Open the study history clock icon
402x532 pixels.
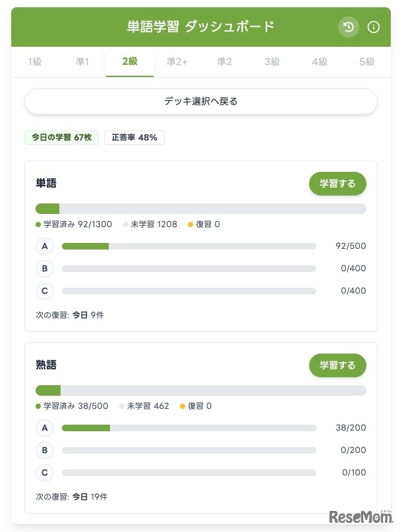pyautogui.click(x=348, y=27)
